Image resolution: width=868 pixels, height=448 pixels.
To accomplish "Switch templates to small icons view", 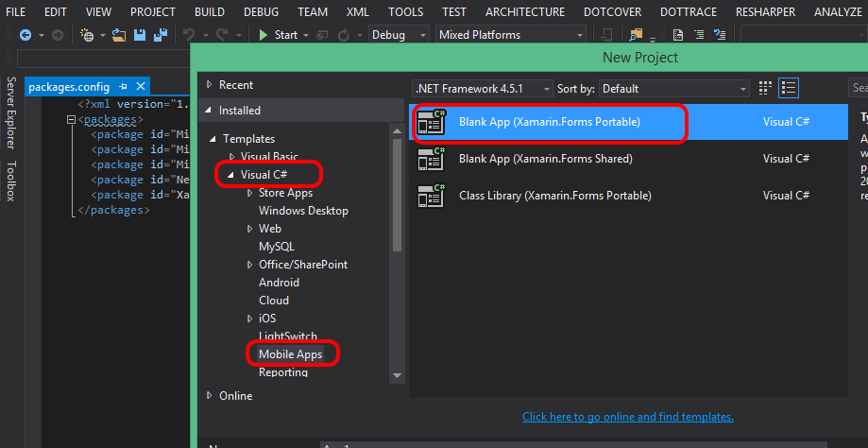I will [x=765, y=88].
